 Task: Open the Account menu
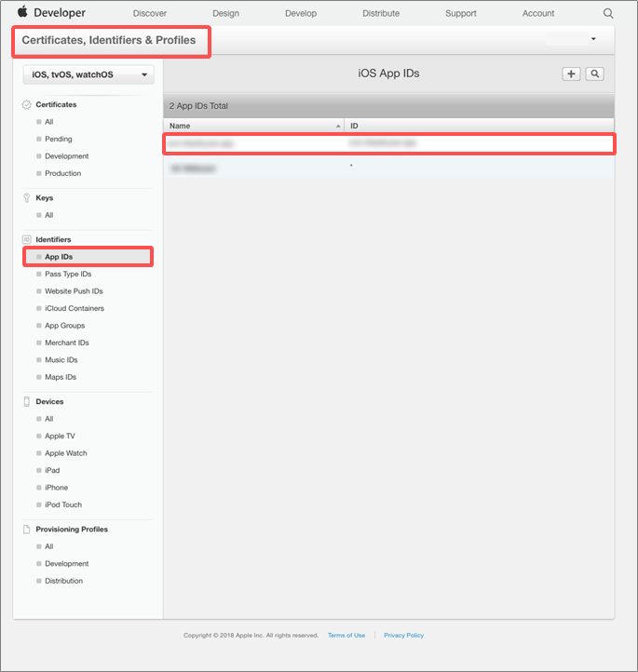[538, 13]
